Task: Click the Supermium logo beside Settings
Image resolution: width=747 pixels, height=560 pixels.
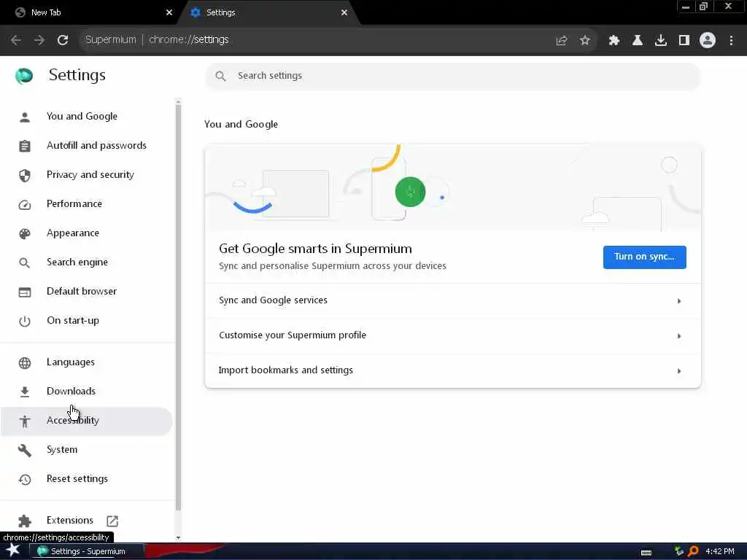Action: [24, 75]
